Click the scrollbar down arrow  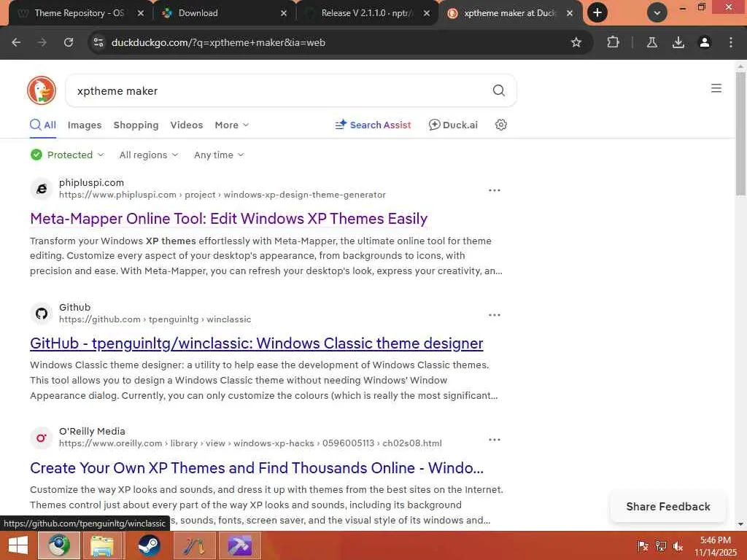740,524
